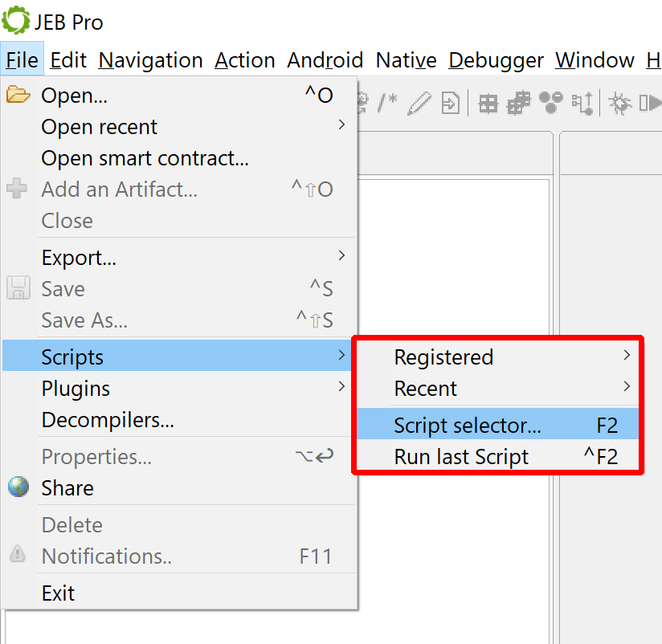Image resolution: width=662 pixels, height=644 pixels.
Task: Expand the Scripts submenu arrow
Action: (341, 356)
